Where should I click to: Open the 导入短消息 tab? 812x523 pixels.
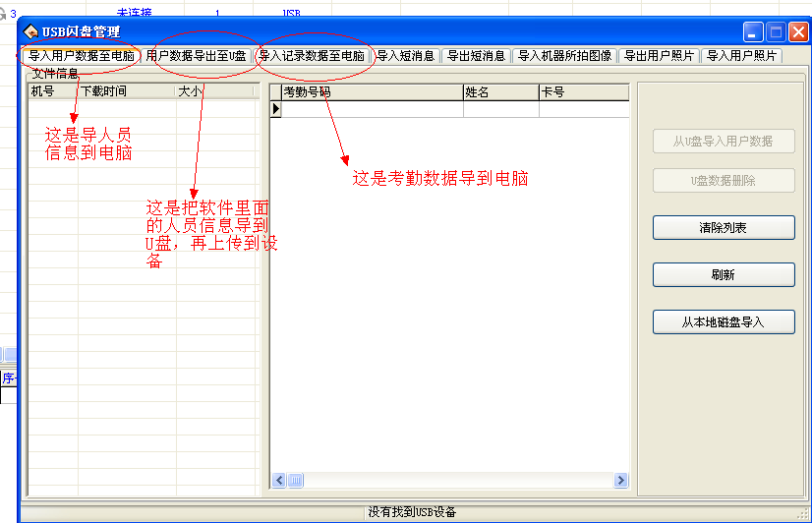coord(405,56)
